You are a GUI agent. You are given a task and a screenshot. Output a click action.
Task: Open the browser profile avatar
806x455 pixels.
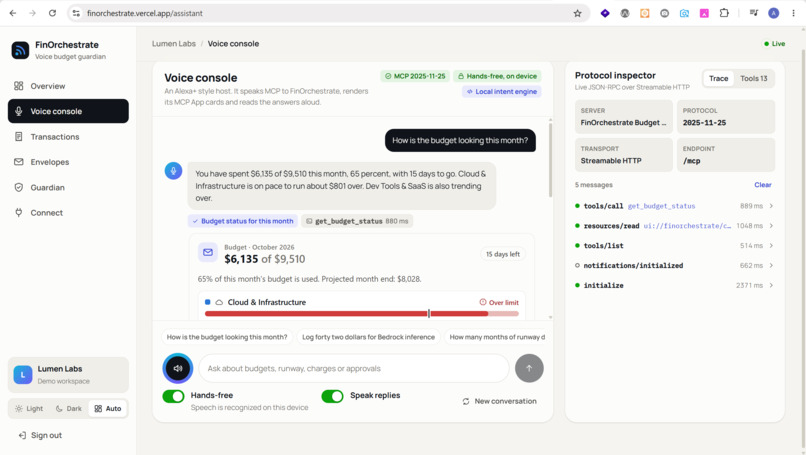pyautogui.click(x=774, y=13)
